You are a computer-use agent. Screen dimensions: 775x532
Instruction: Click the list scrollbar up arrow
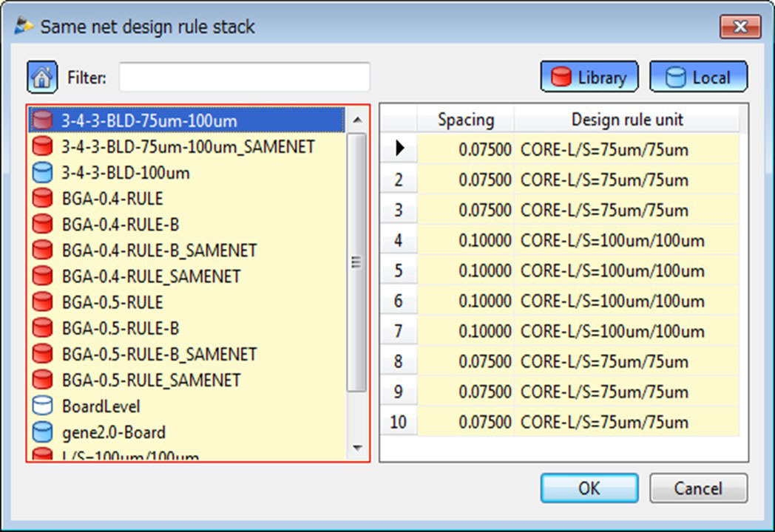(x=357, y=120)
